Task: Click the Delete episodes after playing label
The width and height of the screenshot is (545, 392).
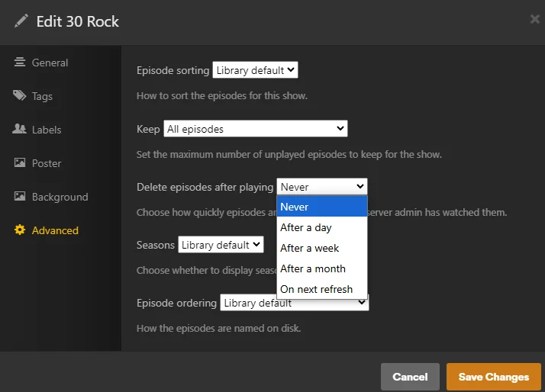Action: 205,187
